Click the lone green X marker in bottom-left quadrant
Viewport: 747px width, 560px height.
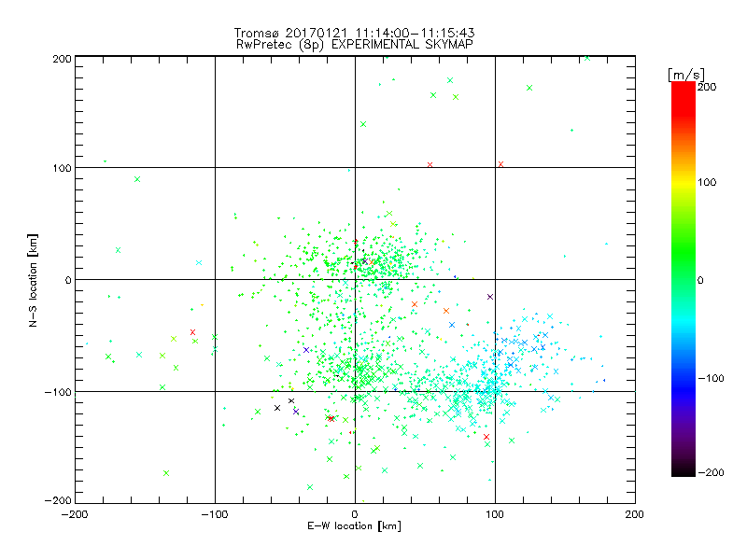click(x=166, y=473)
